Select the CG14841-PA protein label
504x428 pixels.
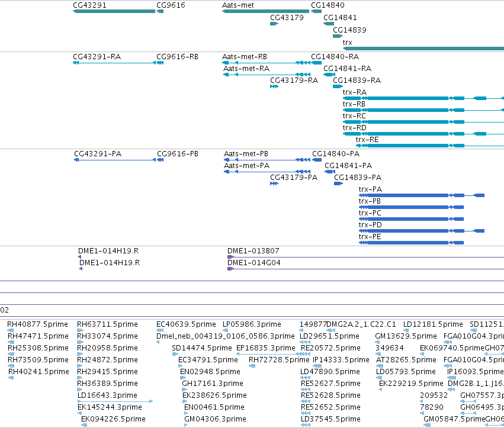[x=348, y=166]
